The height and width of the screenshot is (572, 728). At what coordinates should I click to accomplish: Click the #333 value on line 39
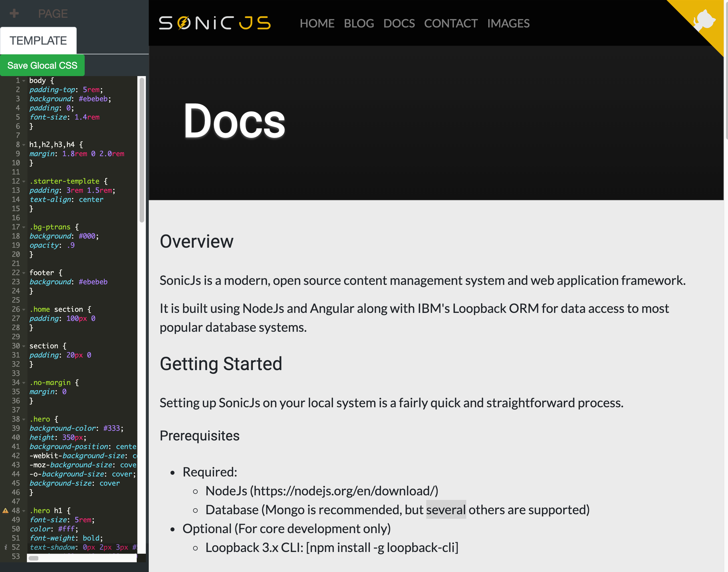[x=112, y=428]
